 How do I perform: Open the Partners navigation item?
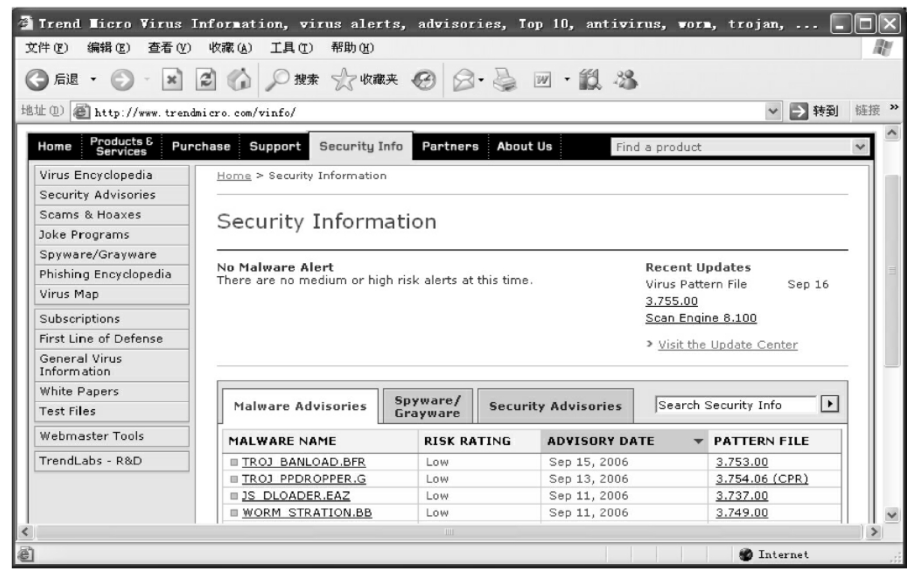(450, 146)
